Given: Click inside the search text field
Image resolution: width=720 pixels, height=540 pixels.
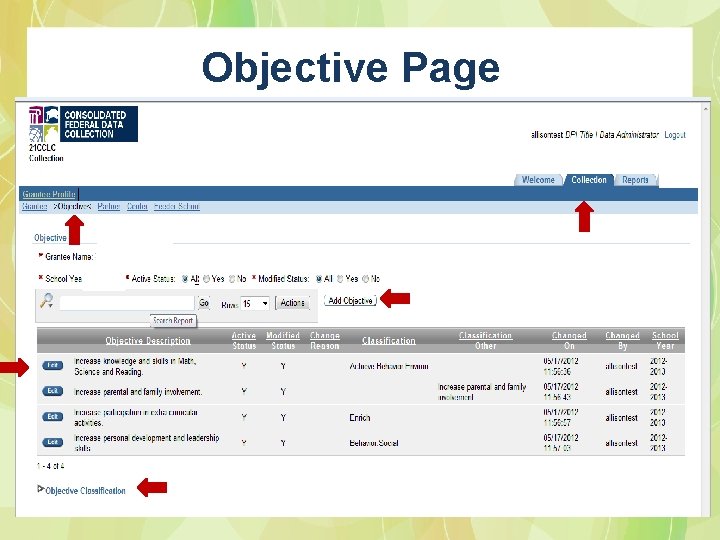Looking at the screenshot, I should click(x=127, y=303).
